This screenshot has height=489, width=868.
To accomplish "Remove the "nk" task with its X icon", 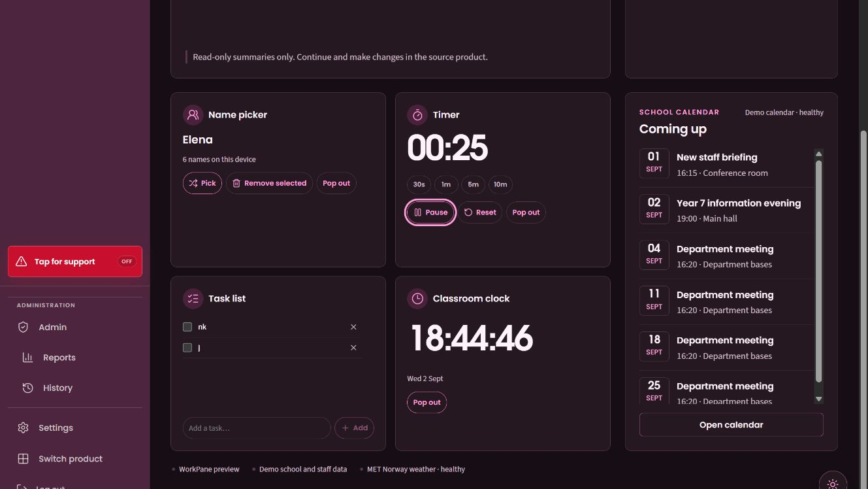I will (x=353, y=327).
